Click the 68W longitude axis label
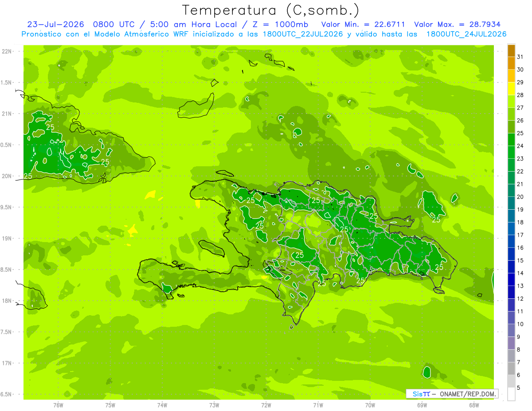Screen dimensions: 532x411 tap(473, 405)
